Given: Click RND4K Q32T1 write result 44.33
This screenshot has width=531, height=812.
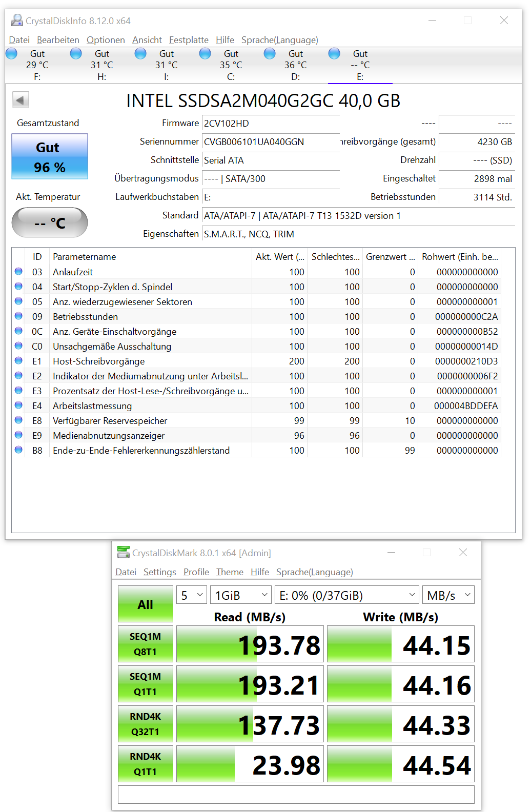Looking at the screenshot, I should (401, 724).
